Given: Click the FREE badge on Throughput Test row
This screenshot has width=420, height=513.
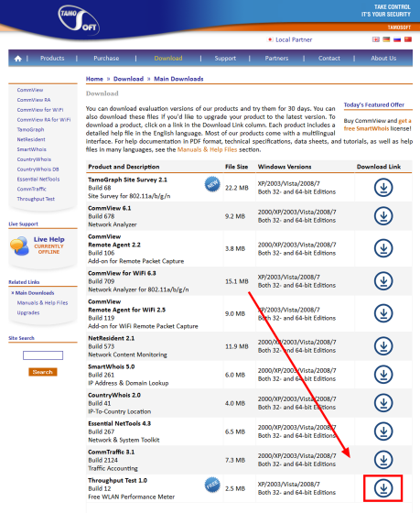Looking at the screenshot, I should 212,485.
